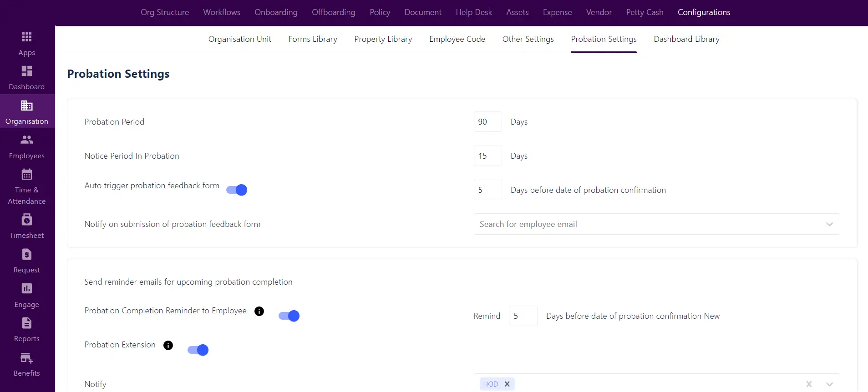Select the Probation Settings tab
Screen dimensions: 868x392
click(604, 39)
